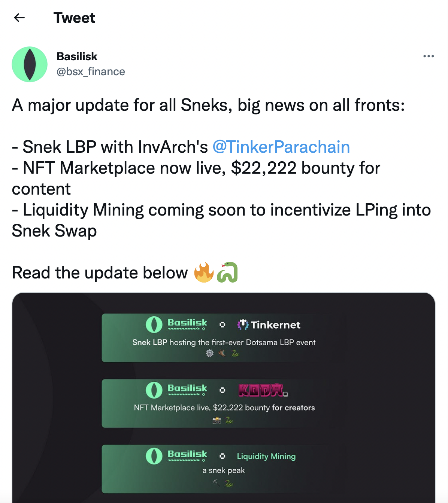
Task: Open the @bsx_finance handle link
Action: point(91,71)
